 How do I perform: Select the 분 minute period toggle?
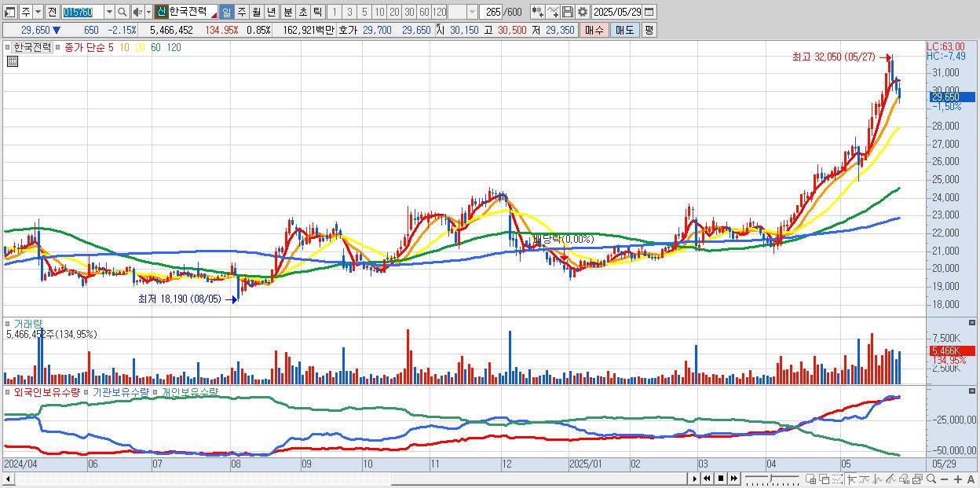[x=287, y=12]
